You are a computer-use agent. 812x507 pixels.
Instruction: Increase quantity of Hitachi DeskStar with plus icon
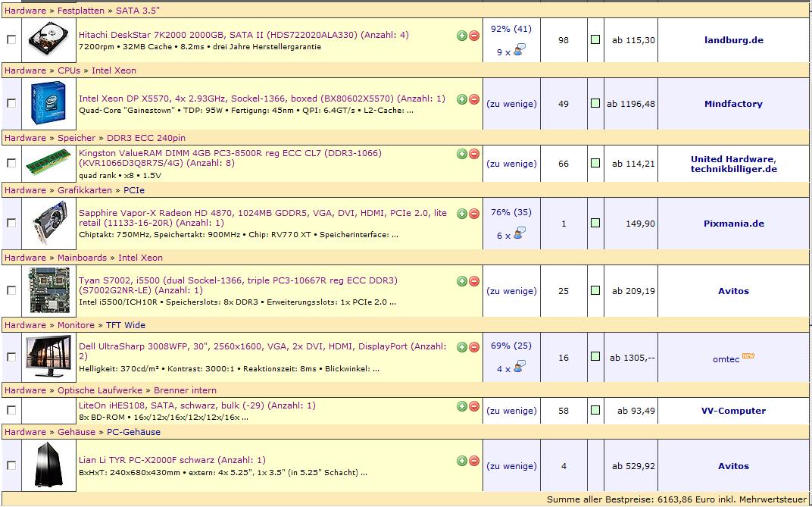(x=462, y=35)
